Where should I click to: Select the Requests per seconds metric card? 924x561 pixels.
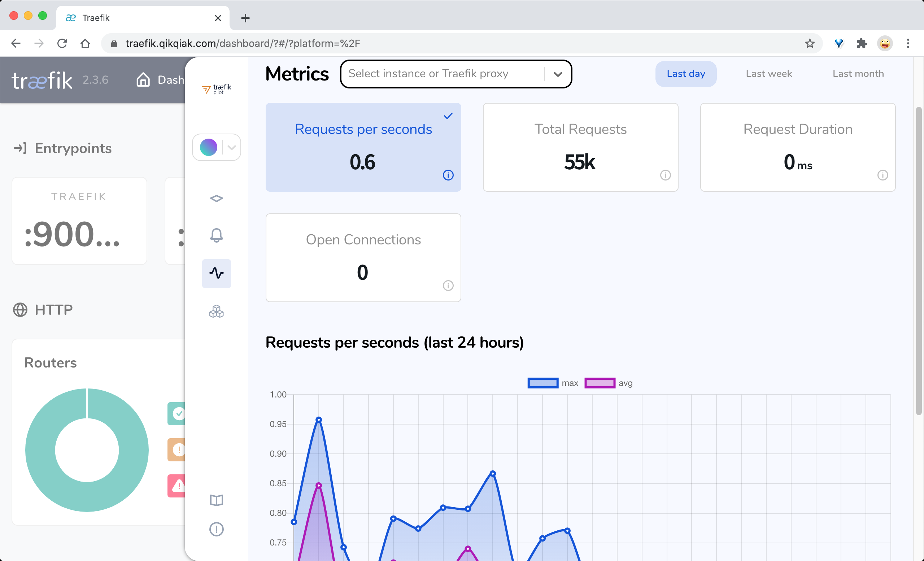363,147
